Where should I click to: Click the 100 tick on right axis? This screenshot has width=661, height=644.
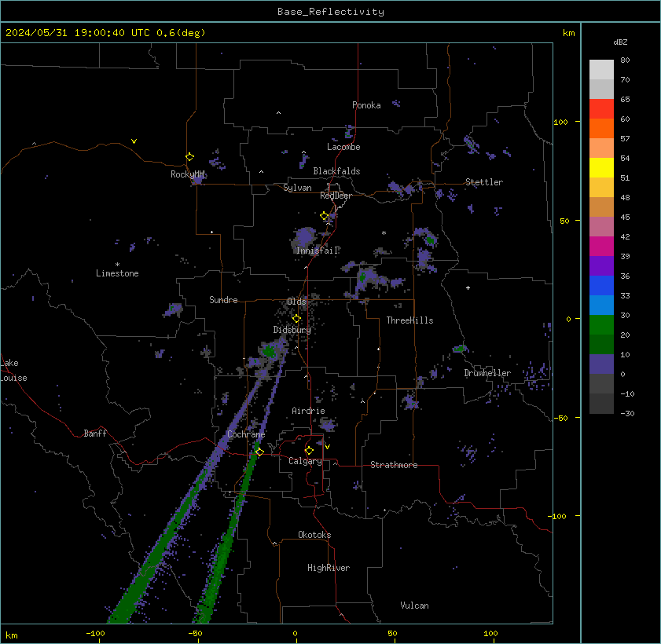click(560, 123)
